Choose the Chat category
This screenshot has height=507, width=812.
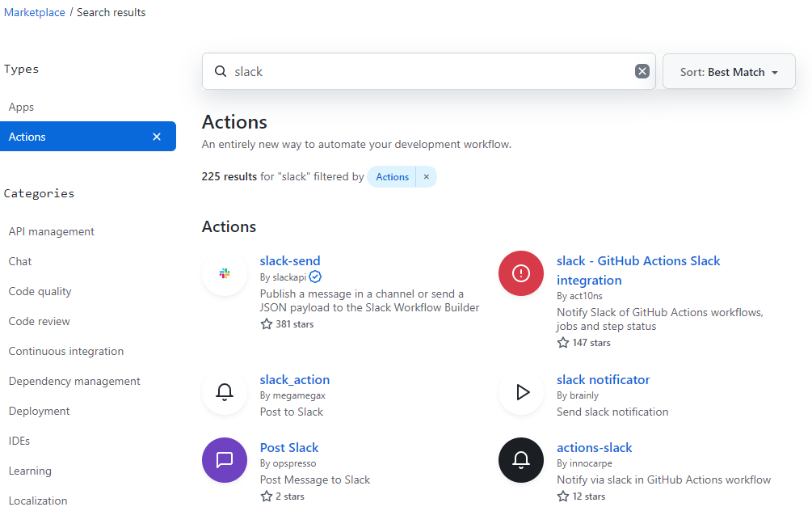click(x=20, y=262)
